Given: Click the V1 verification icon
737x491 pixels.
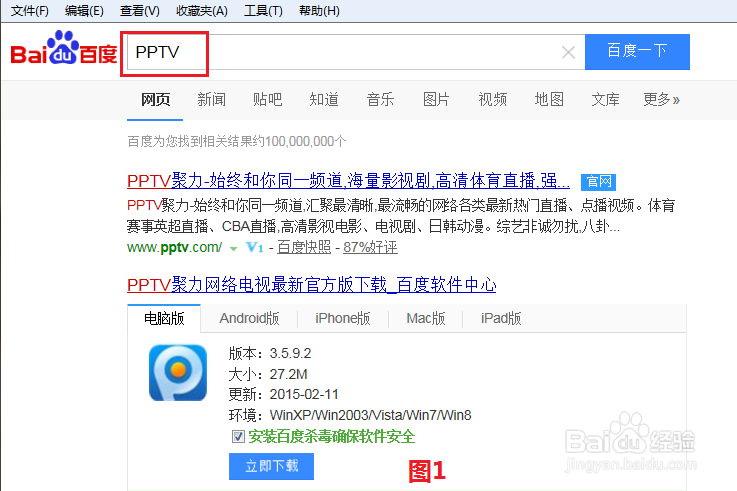Looking at the screenshot, I should tap(254, 247).
